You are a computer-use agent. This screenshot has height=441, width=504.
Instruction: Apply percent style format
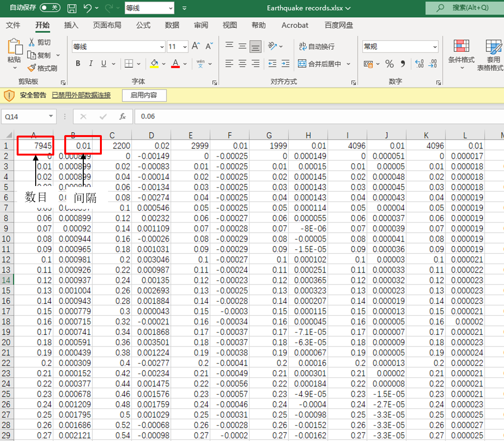[x=390, y=64]
